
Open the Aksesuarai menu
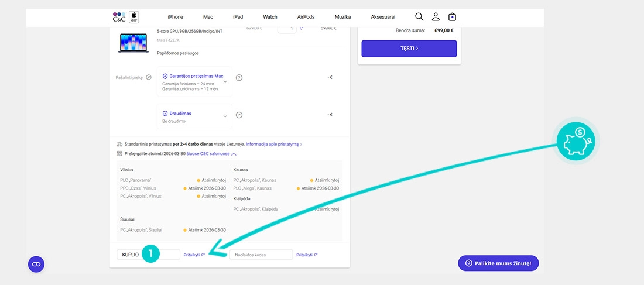[x=383, y=17]
